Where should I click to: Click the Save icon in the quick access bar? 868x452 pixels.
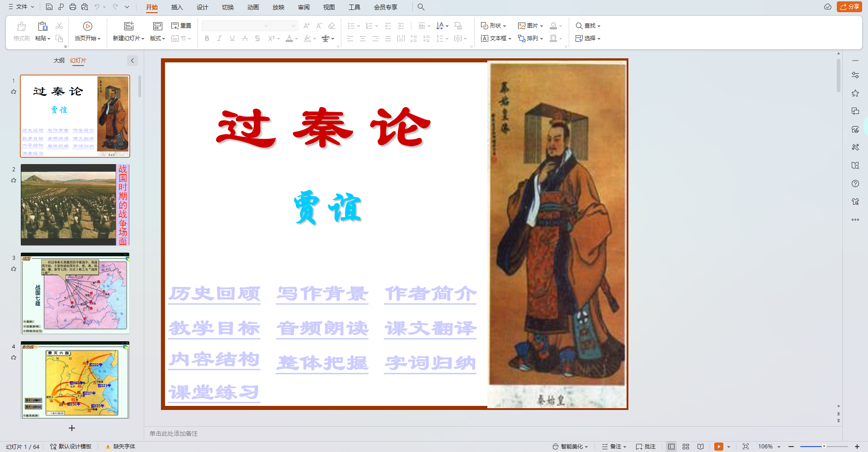pos(49,7)
